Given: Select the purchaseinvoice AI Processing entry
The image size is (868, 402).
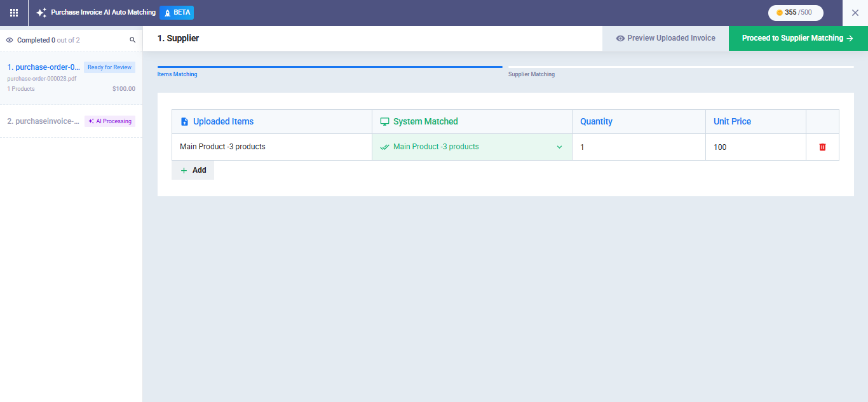Looking at the screenshot, I should (43, 121).
